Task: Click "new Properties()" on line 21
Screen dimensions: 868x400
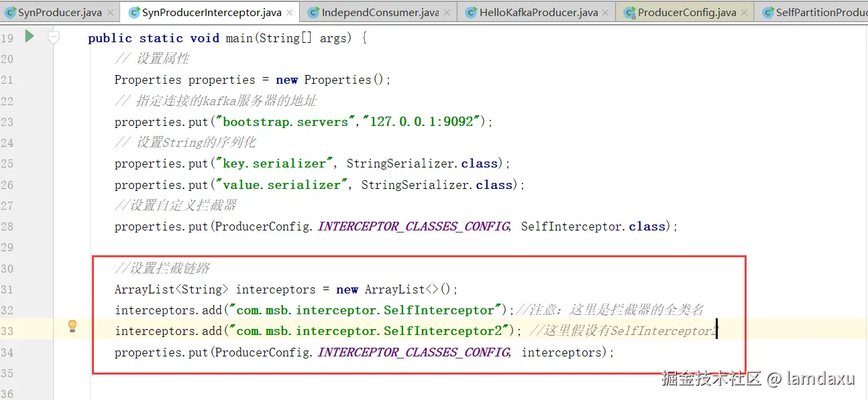Action: coord(329,80)
